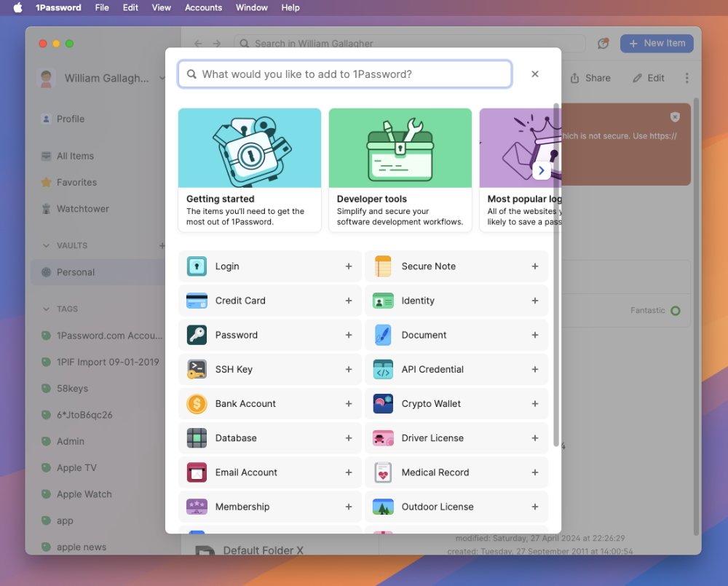Open the Getting started card
Viewport: 728px width, 586px height.
(x=249, y=170)
